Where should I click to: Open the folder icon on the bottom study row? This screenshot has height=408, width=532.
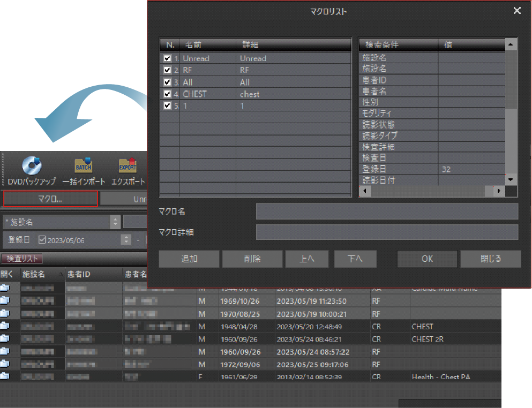[6, 376]
